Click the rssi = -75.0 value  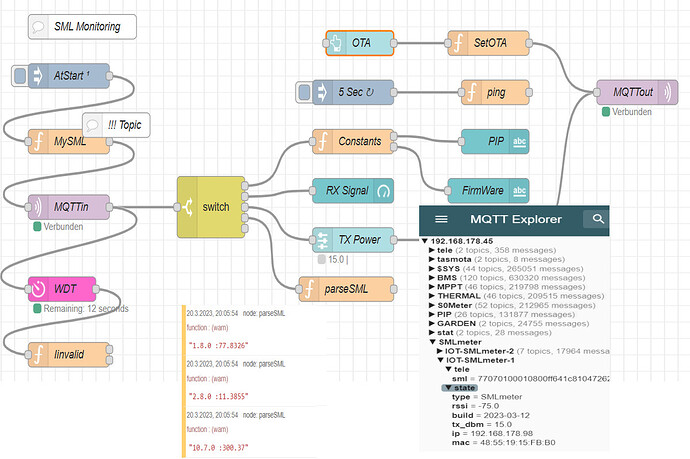pos(475,406)
